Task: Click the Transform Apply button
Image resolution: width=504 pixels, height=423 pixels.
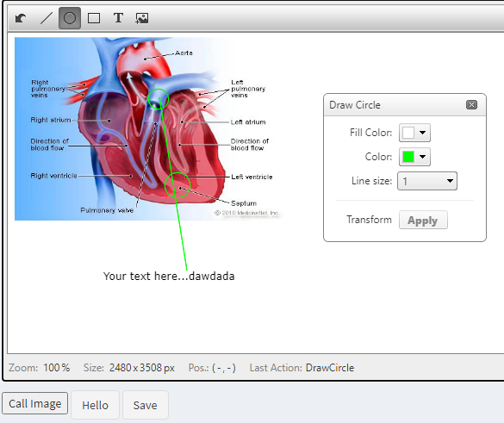Action: [423, 221]
